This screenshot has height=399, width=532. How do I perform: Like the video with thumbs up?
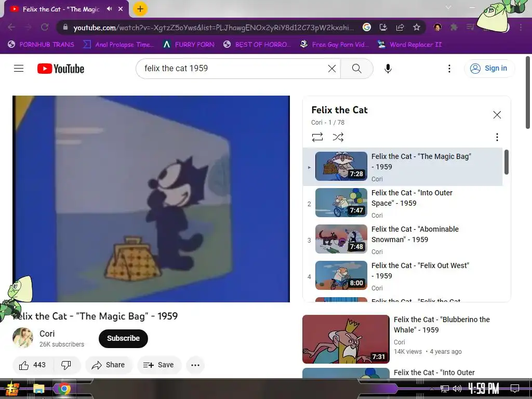tap(32, 365)
